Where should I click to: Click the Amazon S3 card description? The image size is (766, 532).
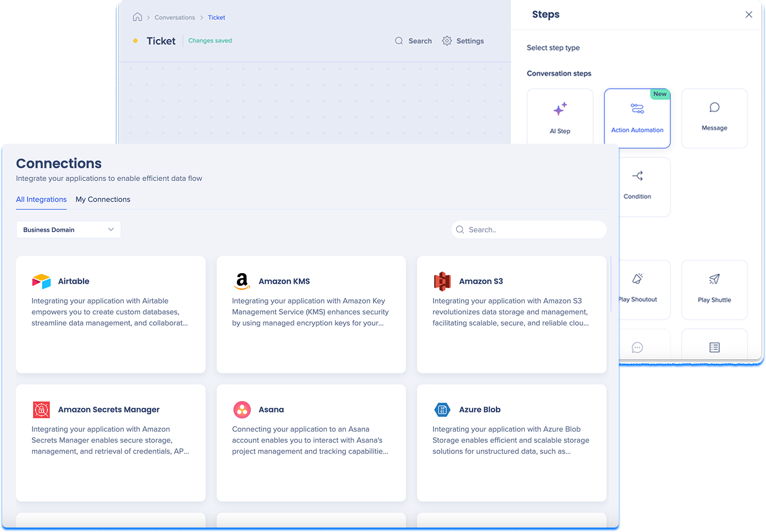tap(511, 312)
